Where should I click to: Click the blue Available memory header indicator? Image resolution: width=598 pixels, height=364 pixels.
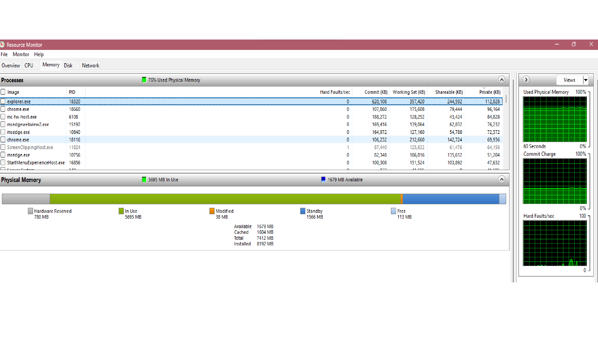pos(323,180)
